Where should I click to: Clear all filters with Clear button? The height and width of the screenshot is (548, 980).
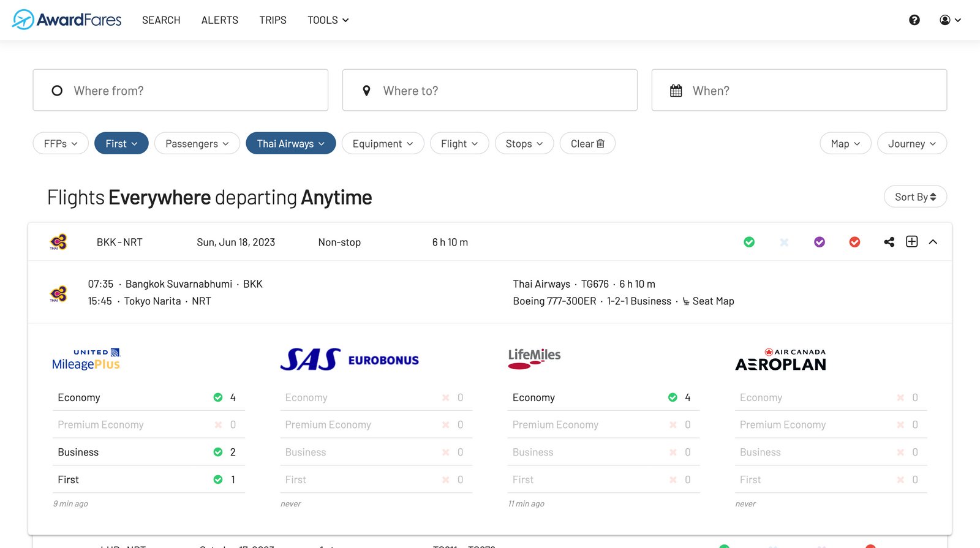click(x=587, y=143)
